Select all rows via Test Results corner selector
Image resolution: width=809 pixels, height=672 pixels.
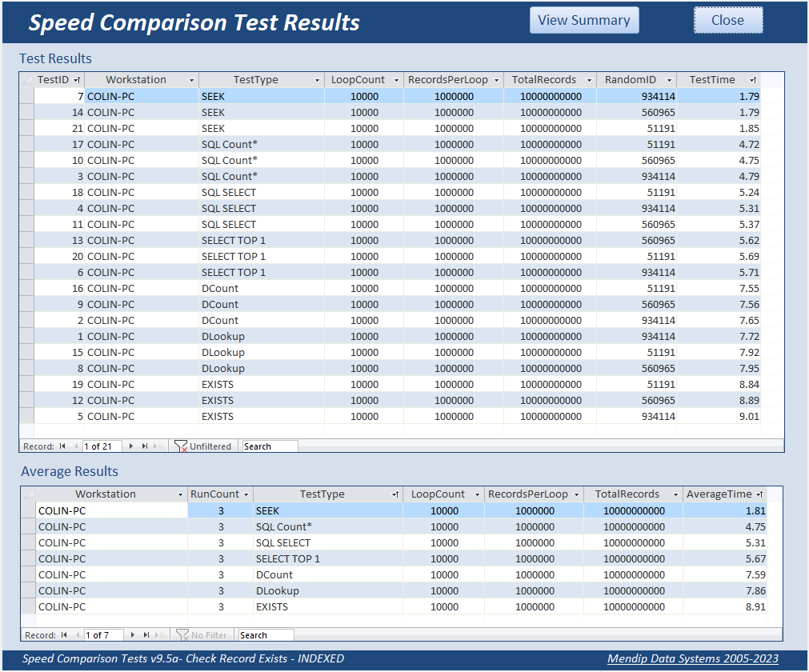click(x=26, y=80)
